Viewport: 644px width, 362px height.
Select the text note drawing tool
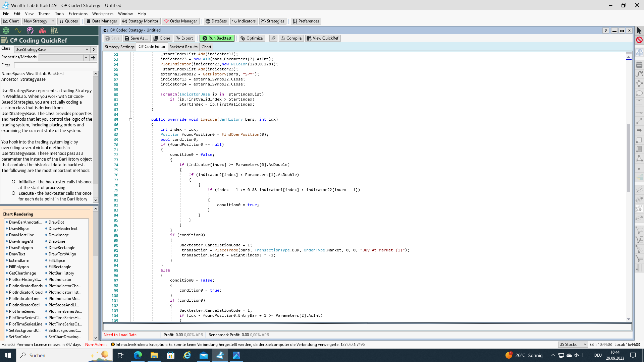(639, 149)
